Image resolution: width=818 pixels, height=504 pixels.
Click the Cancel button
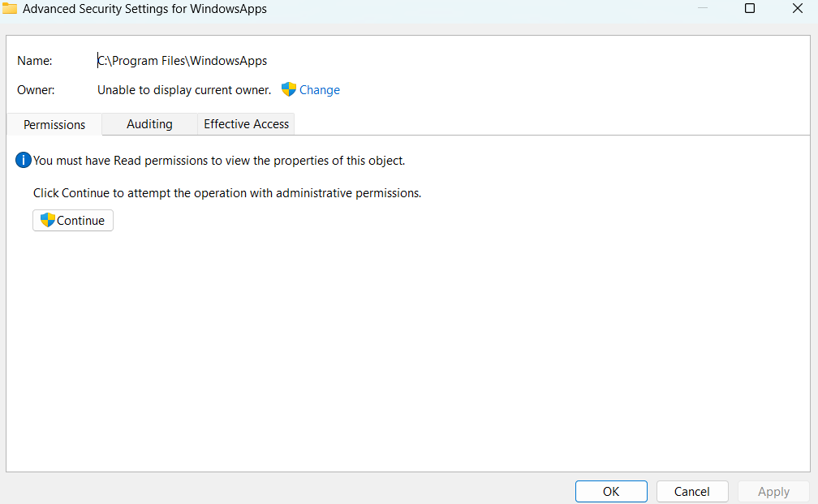click(x=692, y=492)
